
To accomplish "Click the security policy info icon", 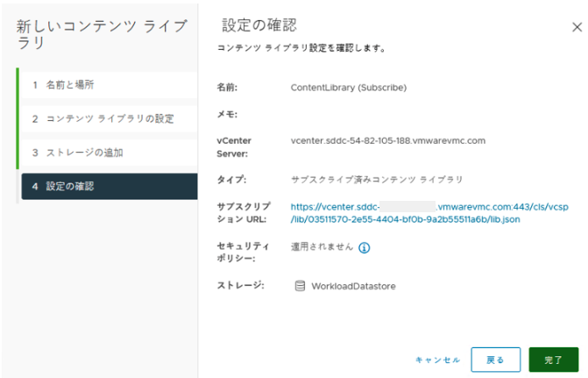I will pos(364,247).
